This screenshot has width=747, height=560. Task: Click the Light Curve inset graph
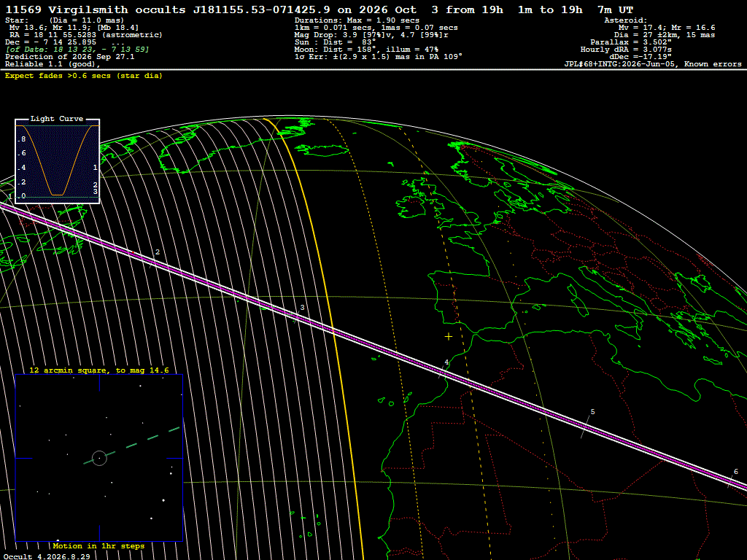(x=57, y=161)
